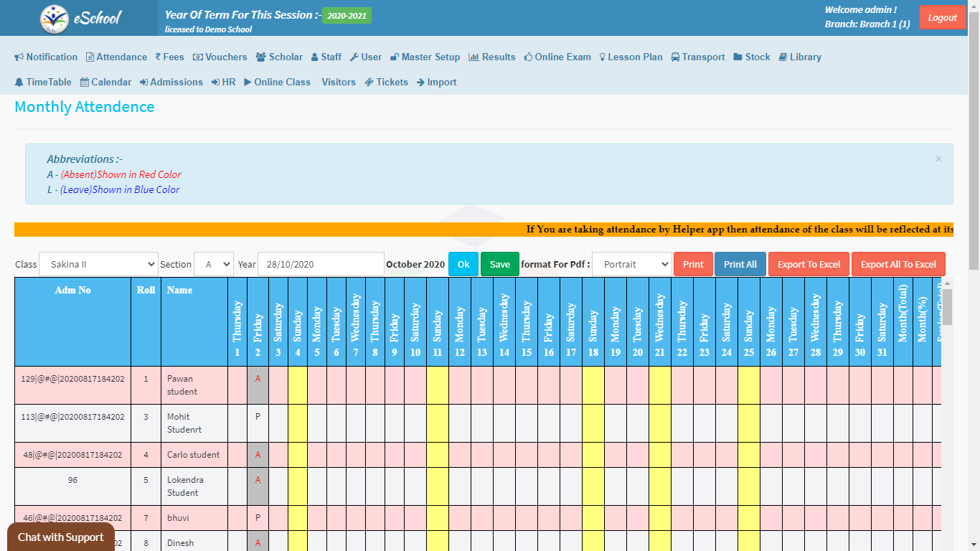Expand the Section dropdown
980x551 pixels.
(214, 264)
